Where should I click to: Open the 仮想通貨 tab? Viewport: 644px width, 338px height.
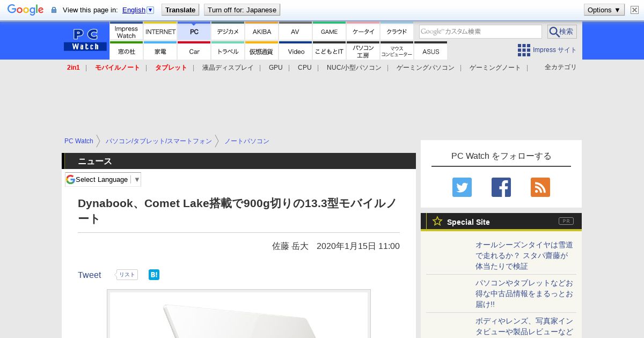[262, 51]
